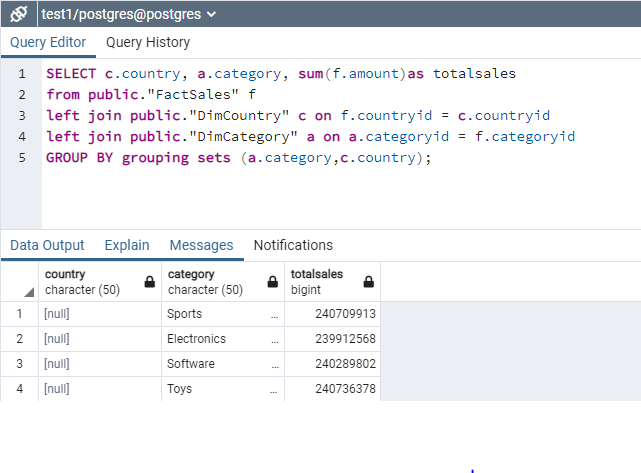Click the country column header
The image size is (641, 473).
[100, 282]
